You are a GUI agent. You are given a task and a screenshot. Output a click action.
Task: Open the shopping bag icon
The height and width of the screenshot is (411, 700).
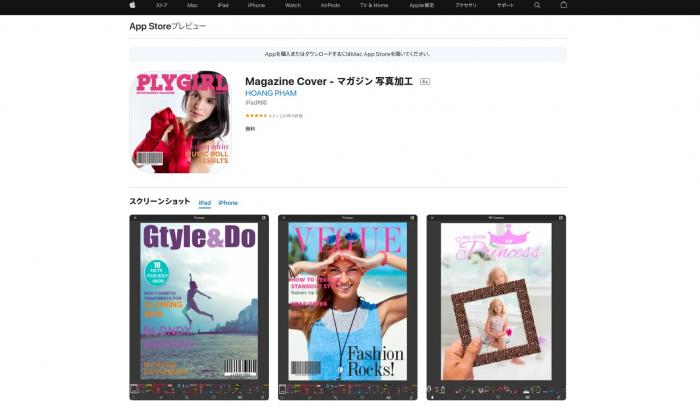click(x=564, y=5)
